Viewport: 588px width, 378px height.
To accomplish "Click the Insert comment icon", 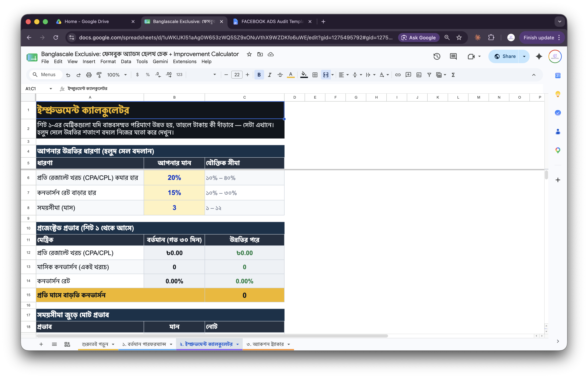I will point(408,75).
